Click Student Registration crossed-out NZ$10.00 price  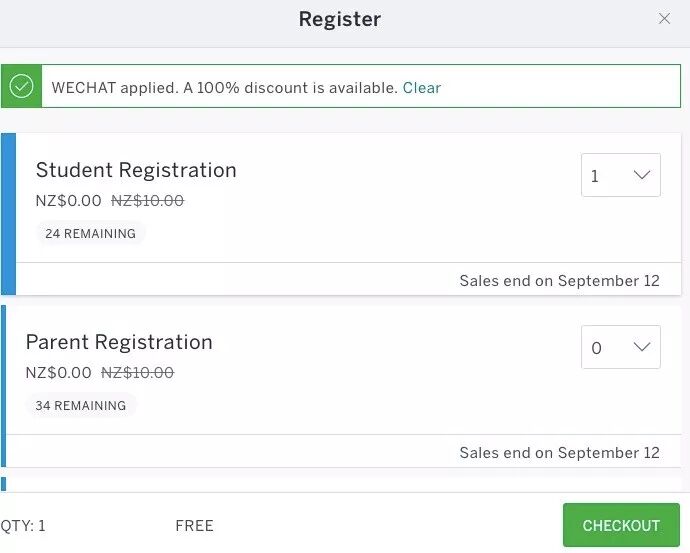coord(147,201)
